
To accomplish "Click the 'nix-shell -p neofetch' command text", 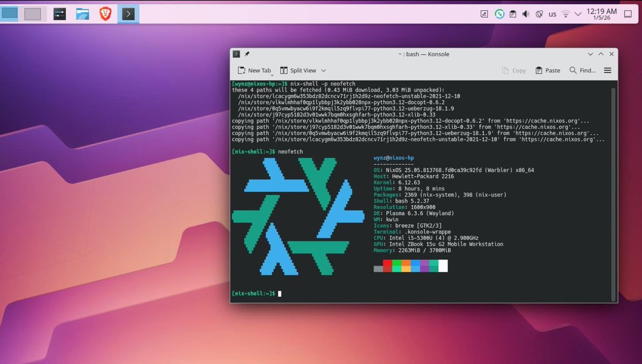I will click(323, 84).
